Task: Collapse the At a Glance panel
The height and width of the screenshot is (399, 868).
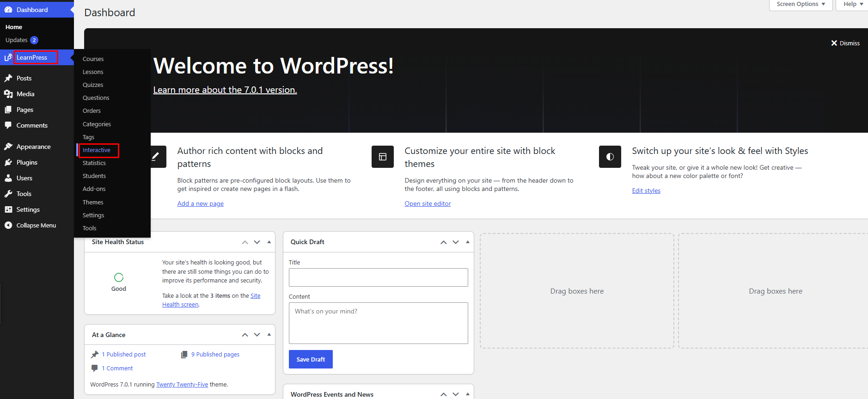Action: (269, 335)
